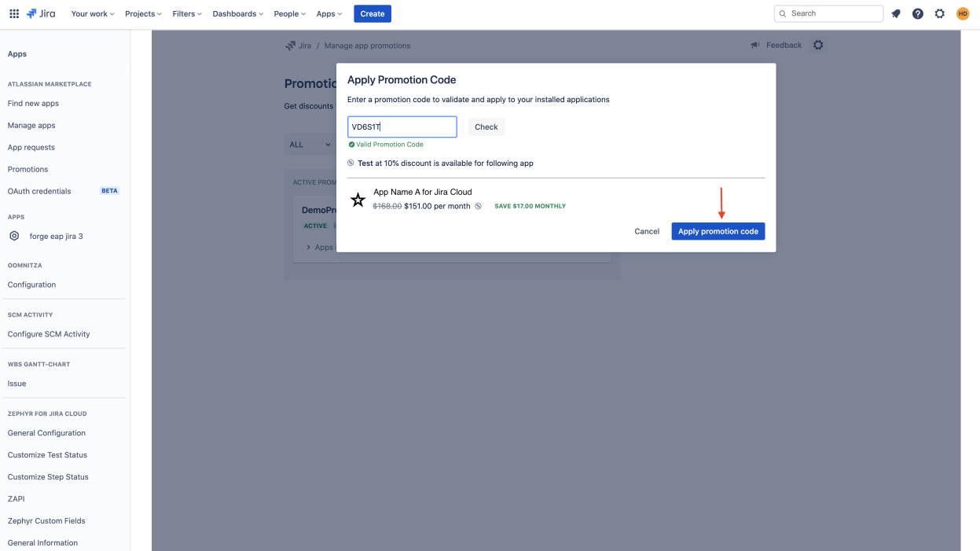Open OAuth credentials in sidebar
The width and height of the screenshot is (980, 551).
[x=39, y=191]
